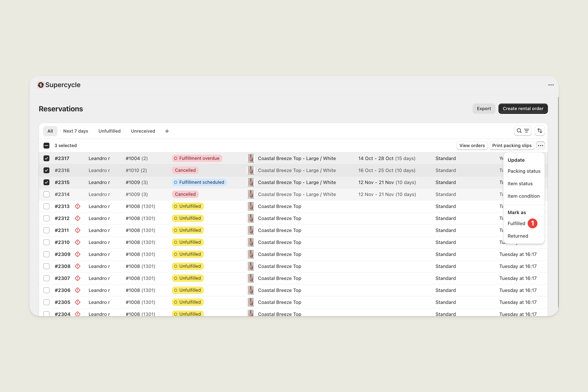Viewport: 588px width, 392px height.
Task: Click the plus to add a new filter tab
Action: tap(167, 131)
